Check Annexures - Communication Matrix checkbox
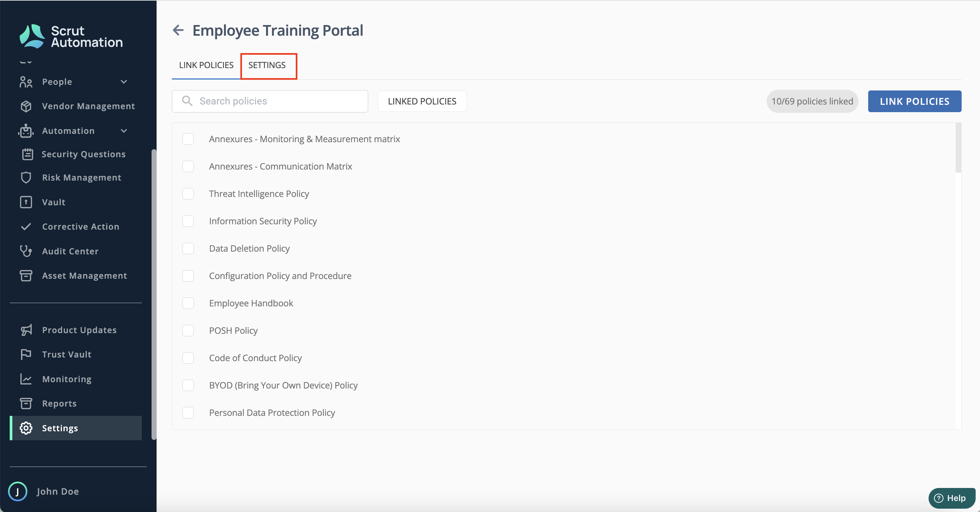980x512 pixels. (188, 166)
